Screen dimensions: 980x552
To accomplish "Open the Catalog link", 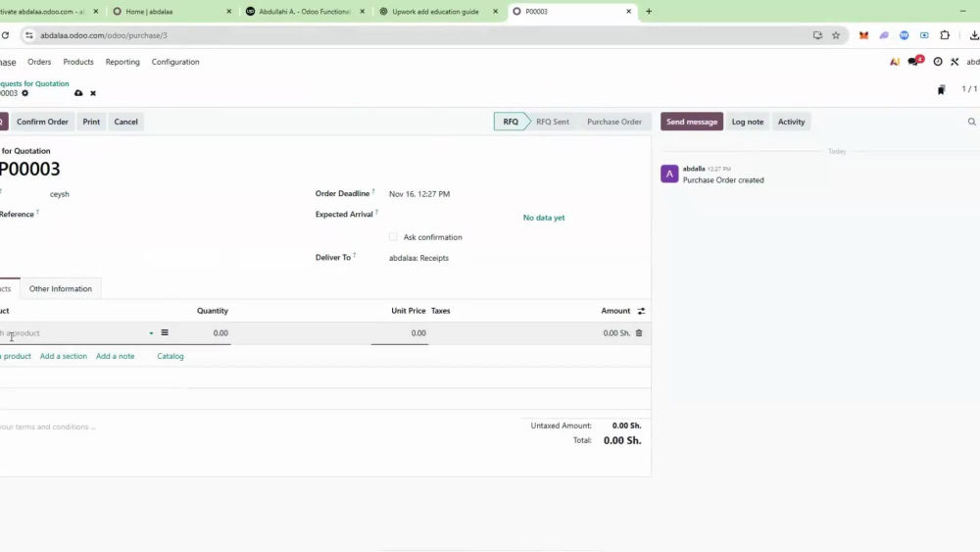I will tap(170, 356).
